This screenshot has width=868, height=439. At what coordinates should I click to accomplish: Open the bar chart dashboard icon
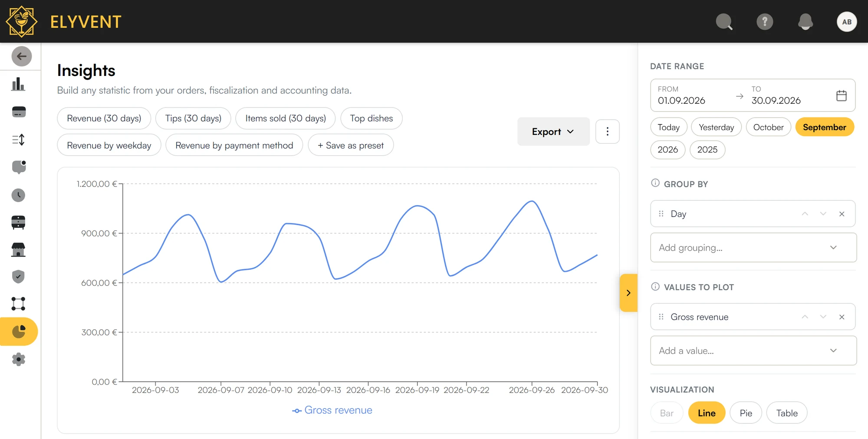(18, 84)
